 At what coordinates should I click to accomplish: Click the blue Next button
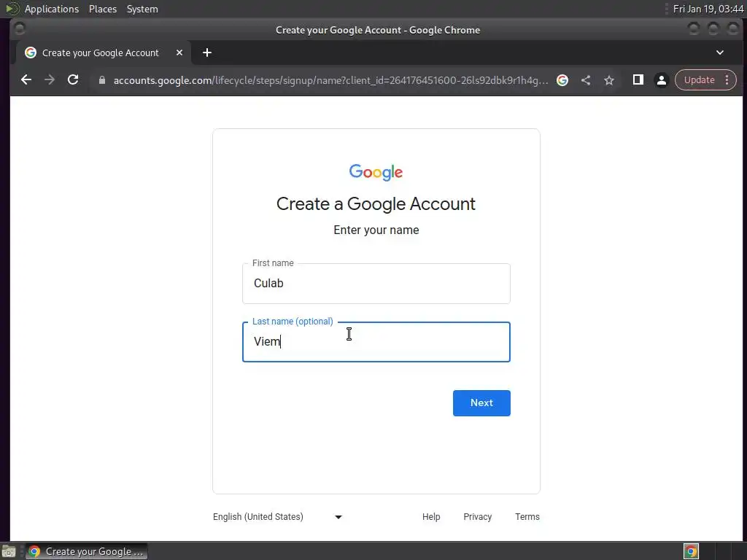coord(481,402)
